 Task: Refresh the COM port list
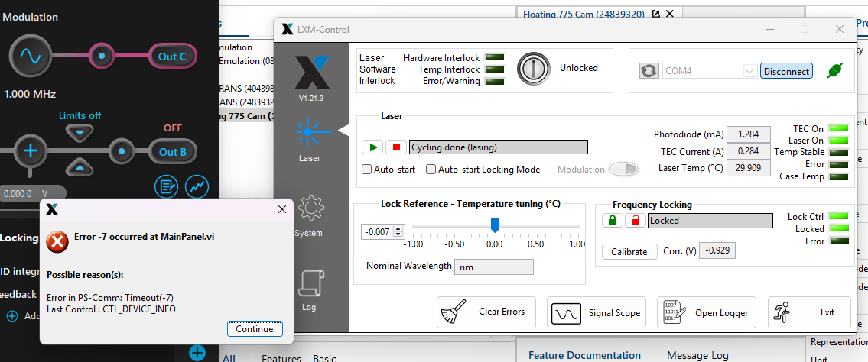pyautogui.click(x=649, y=71)
